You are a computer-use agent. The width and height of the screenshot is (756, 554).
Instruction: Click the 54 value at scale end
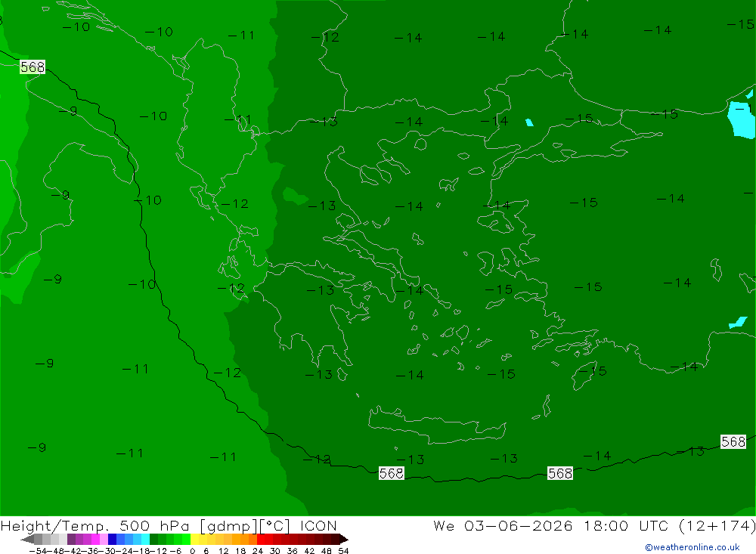coord(343,551)
